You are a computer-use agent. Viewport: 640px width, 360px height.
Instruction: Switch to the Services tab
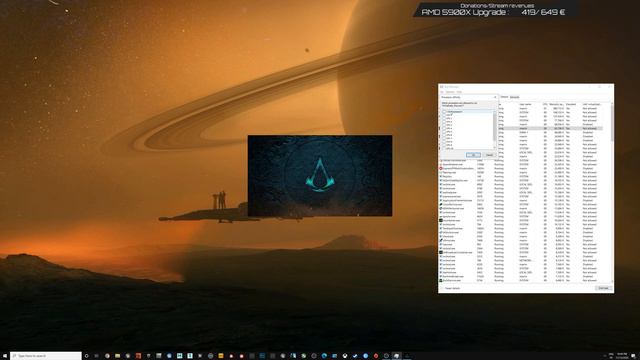point(515,97)
